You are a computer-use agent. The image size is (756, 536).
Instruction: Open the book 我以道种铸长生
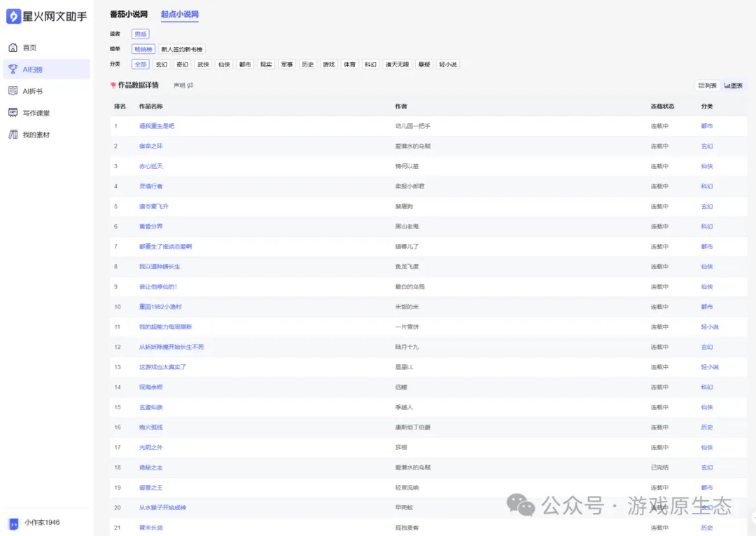(x=160, y=267)
